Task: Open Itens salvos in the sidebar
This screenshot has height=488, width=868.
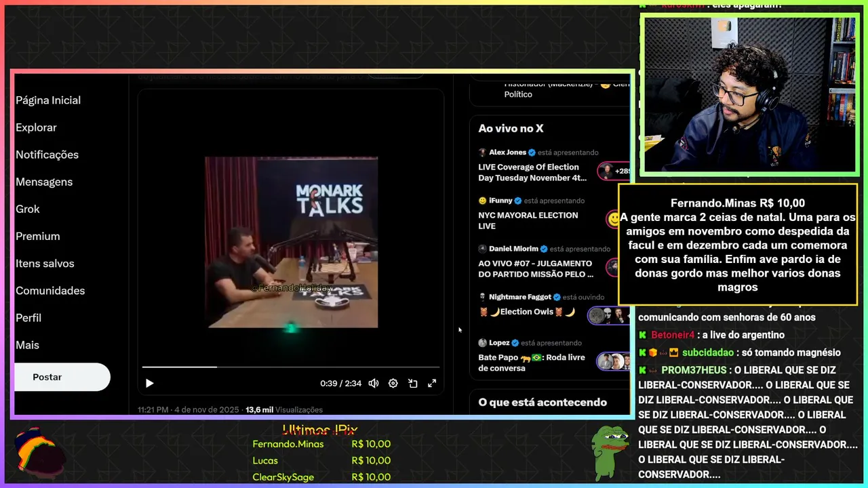Action: pos(45,263)
